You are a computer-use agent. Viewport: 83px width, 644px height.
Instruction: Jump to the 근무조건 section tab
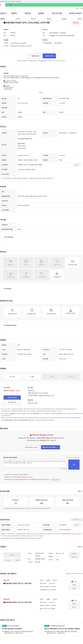tap(18, 19)
